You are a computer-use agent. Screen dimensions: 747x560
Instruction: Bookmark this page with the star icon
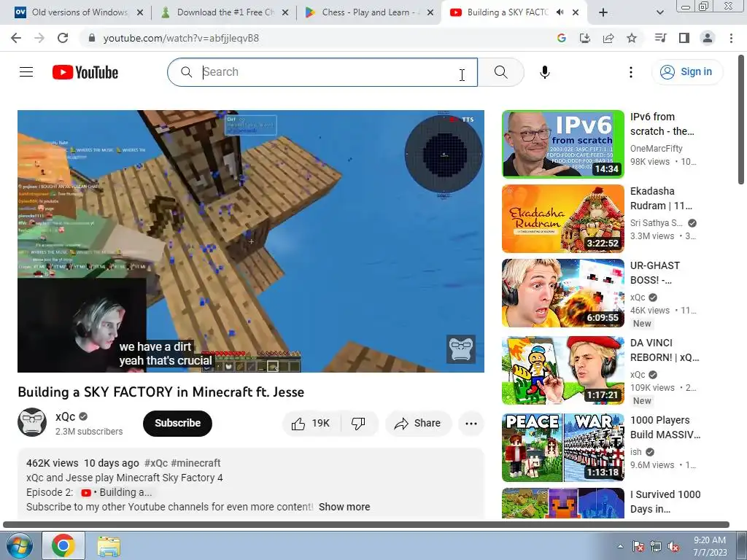point(632,38)
